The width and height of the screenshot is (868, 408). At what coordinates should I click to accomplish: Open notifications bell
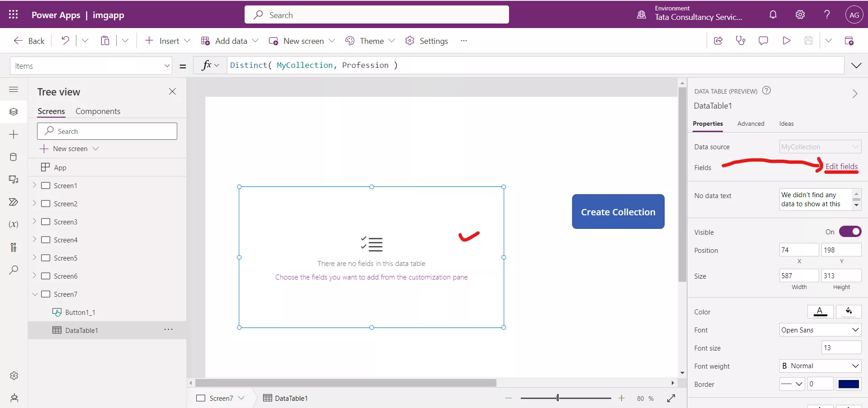[773, 14]
